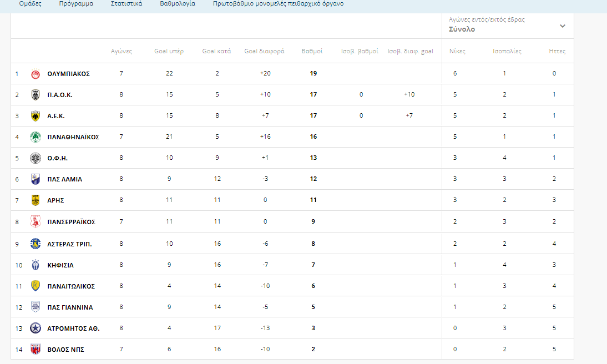
Task: Click the Π.Α.Ο.Κ. team crest
Action: pos(35,95)
